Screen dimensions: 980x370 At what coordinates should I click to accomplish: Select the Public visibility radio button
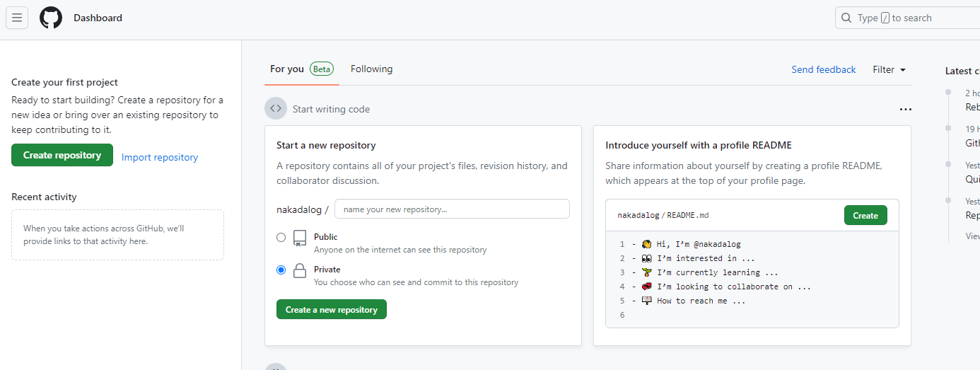pos(281,238)
